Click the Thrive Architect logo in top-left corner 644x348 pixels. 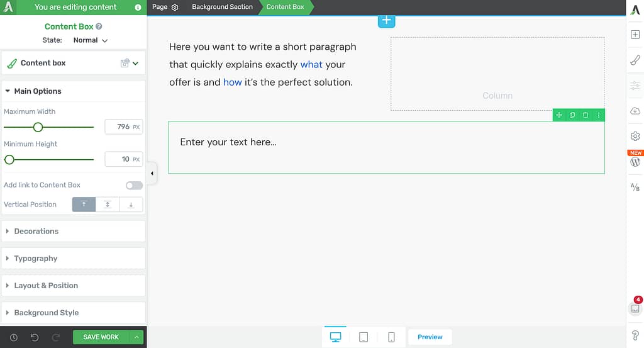click(8, 7)
